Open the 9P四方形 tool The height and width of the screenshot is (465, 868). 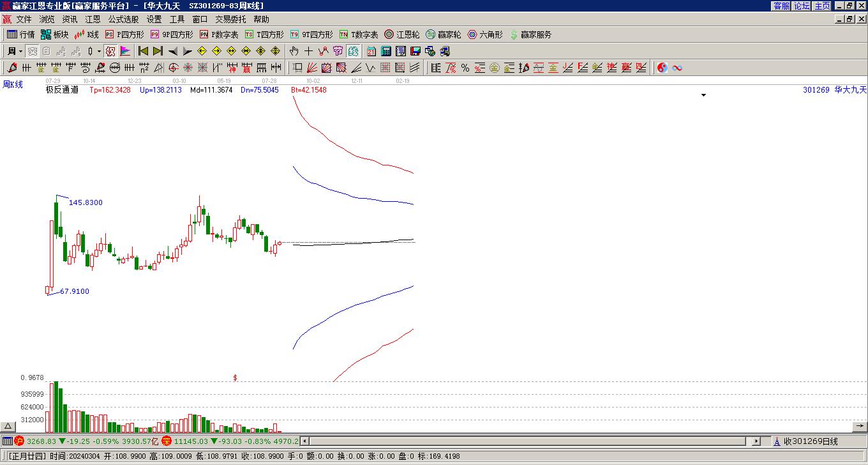pyautogui.click(x=171, y=34)
